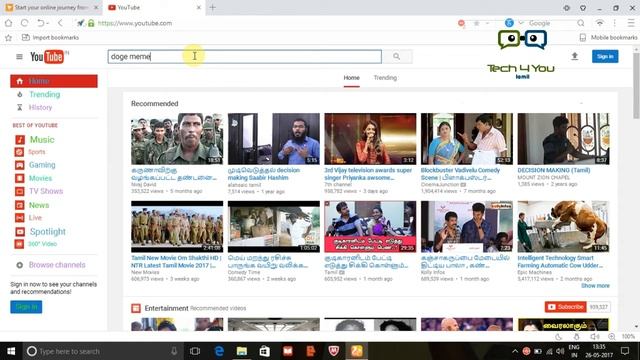640x360 pixels.
Task: Click the Music category icon
Action: coord(20,140)
